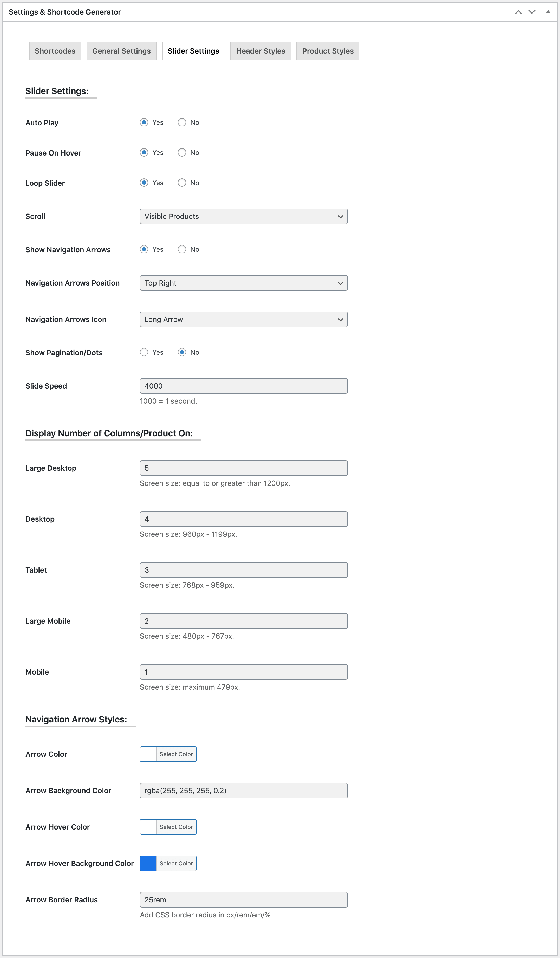
Task: Select Yes for Show Navigation Arrows
Action: coord(144,249)
